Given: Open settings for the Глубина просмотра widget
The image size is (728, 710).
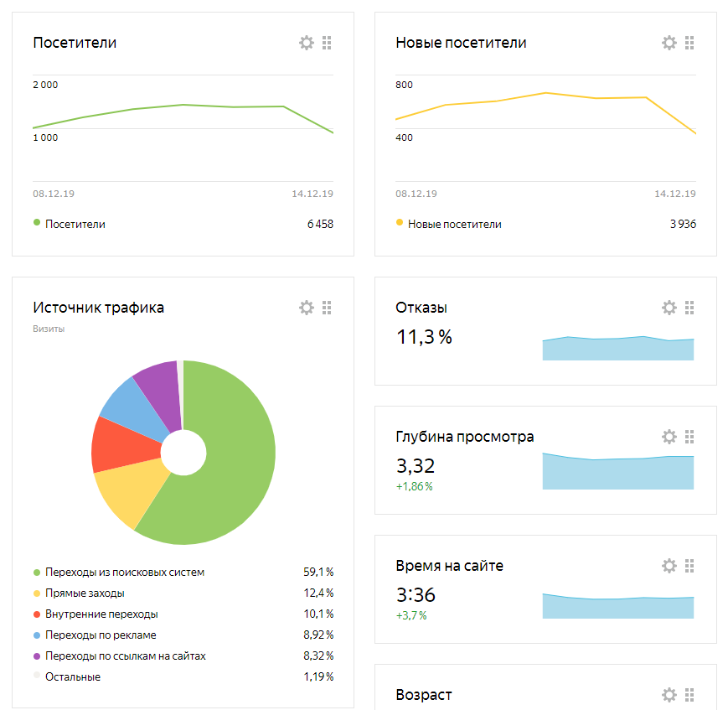Looking at the screenshot, I should click(669, 436).
